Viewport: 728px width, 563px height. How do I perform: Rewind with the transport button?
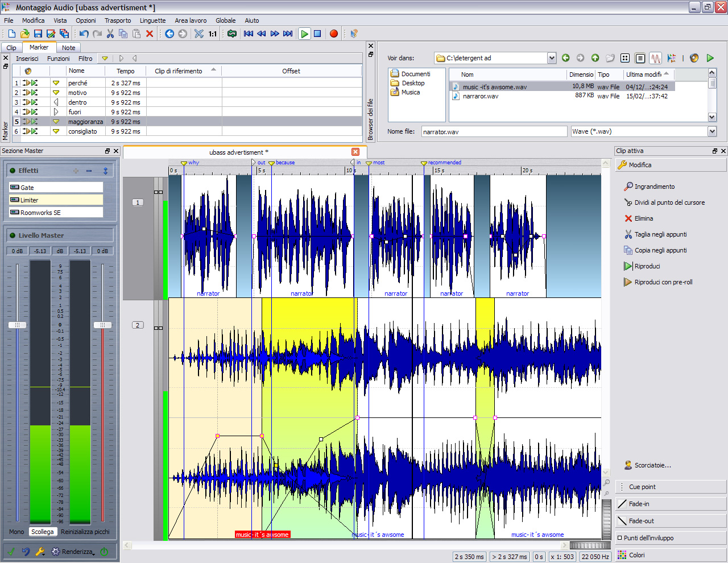click(262, 34)
